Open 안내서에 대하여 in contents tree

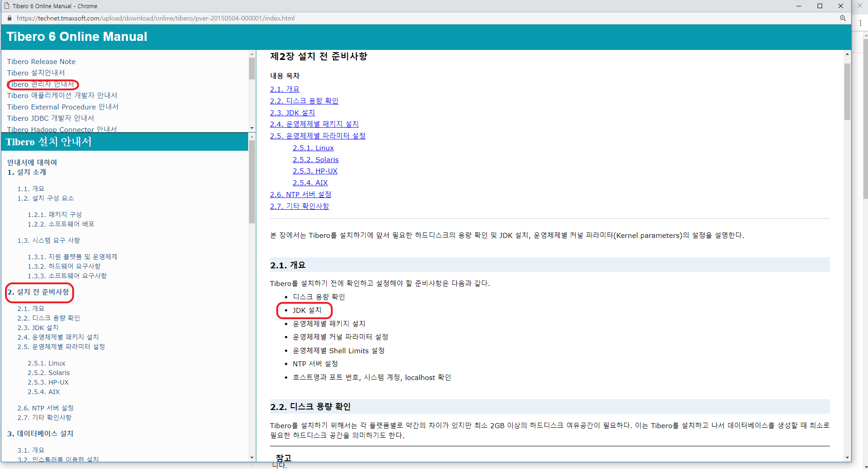[32, 163]
